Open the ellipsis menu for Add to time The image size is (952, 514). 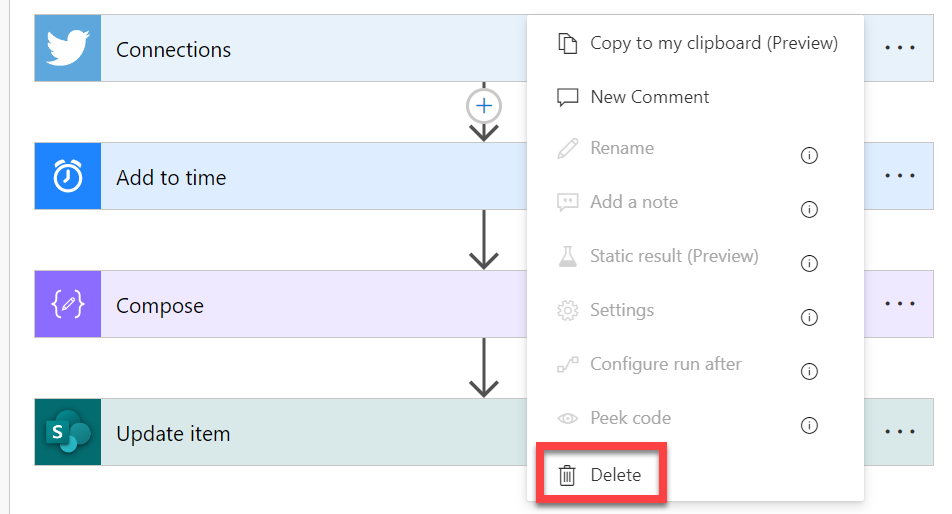tap(900, 176)
